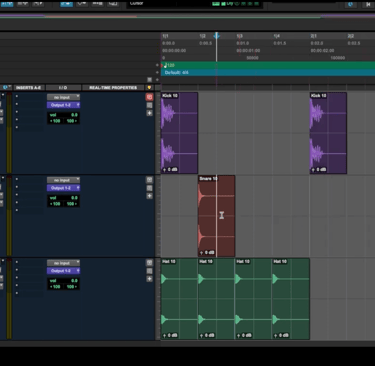The image size is (375, 366).
Task: Click the red-highlighted button beside the Kick track
Action: [x=149, y=97]
